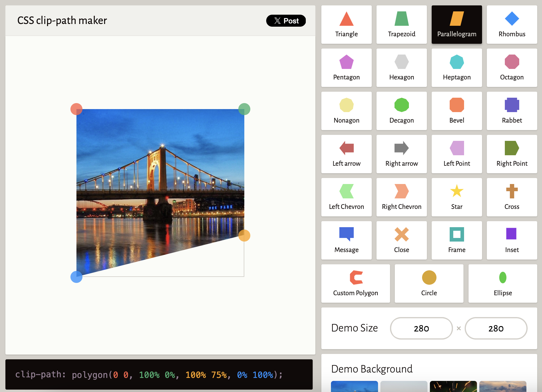The width and height of the screenshot is (542, 392).
Task: Click the demo width field showing 280
Action: [421, 328]
